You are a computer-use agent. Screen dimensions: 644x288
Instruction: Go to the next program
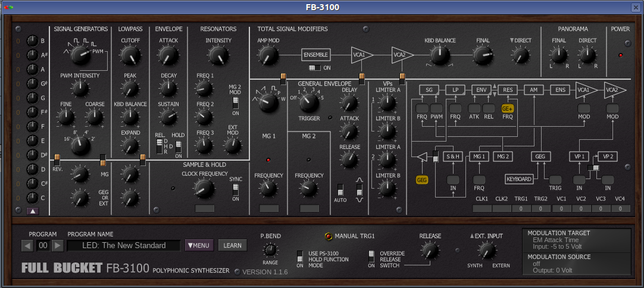coord(58,246)
